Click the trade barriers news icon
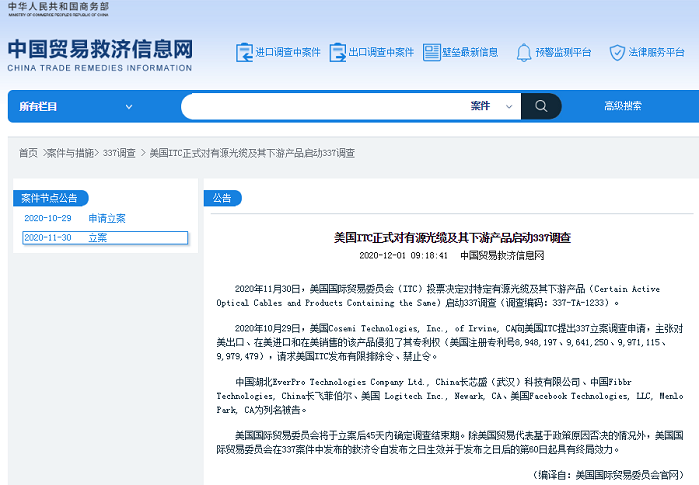This screenshot has width=699, height=485. point(431,53)
